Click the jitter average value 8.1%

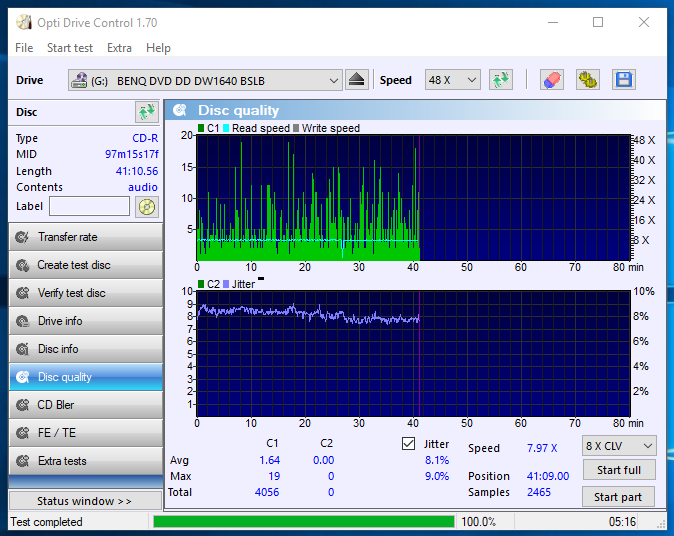(x=437, y=460)
